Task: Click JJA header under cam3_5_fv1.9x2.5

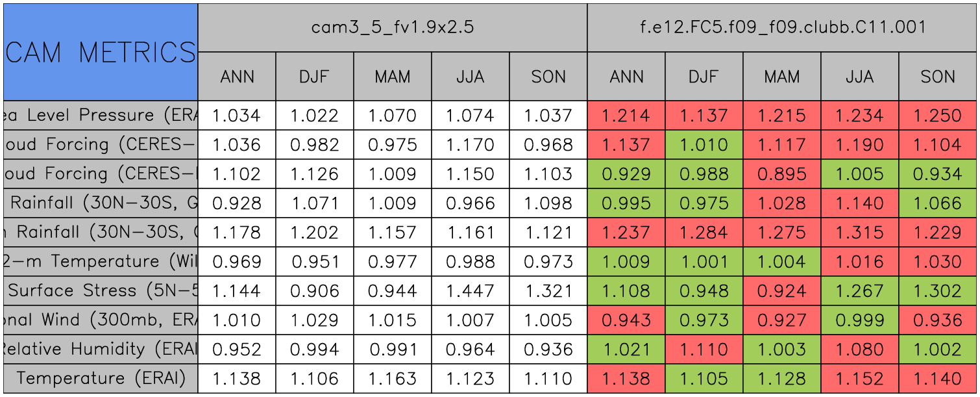Action: pos(470,77)
